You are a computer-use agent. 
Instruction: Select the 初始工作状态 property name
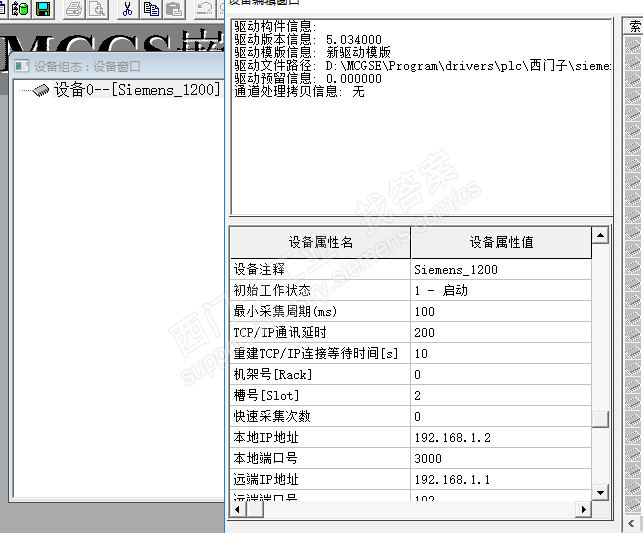click(x=320, y=290)
